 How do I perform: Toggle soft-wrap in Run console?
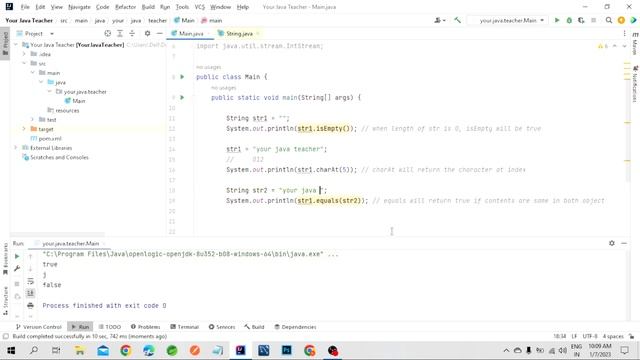click(x=31, y=281)
